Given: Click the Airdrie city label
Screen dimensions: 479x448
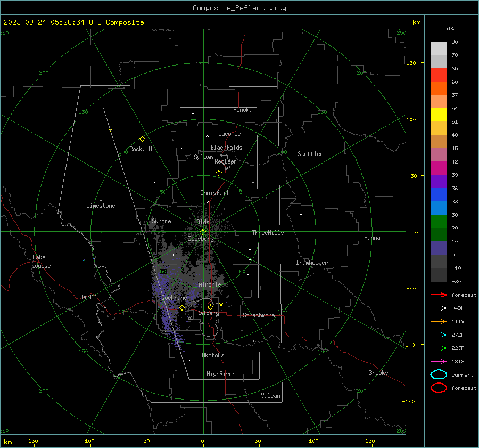Looking at the screenshot, I should pos(210,284).
